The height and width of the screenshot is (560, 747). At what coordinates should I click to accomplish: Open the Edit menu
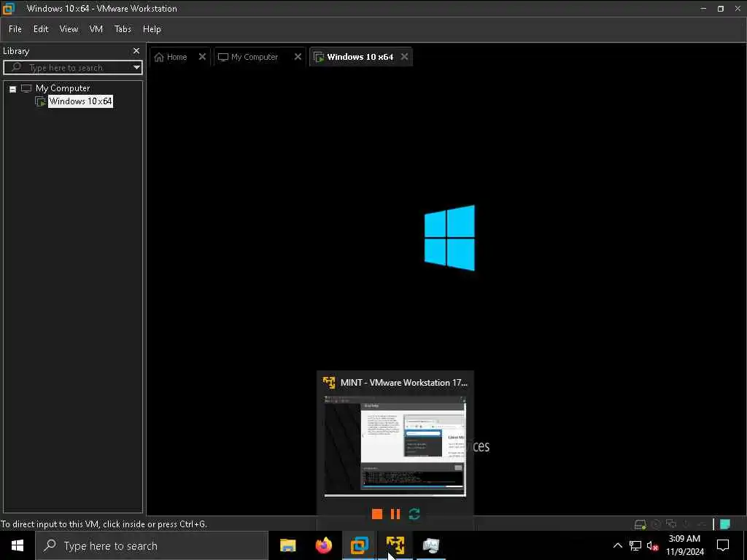pyautogui.click(x=41, y=29)
